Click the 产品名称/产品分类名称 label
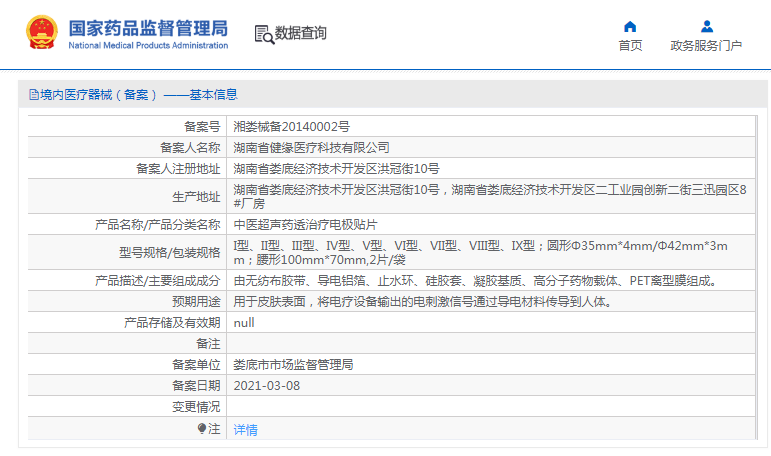The width and height of the screenshot is (771, 456). coord(157,225)
